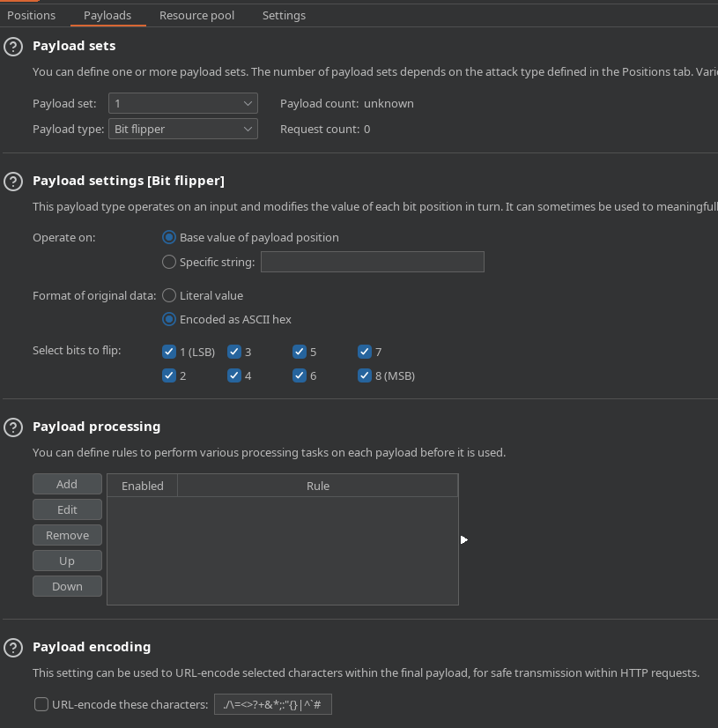This screenshot has width=718, height=728.
Task: Click Add to create processing rule
Action: tap(67, 485)
